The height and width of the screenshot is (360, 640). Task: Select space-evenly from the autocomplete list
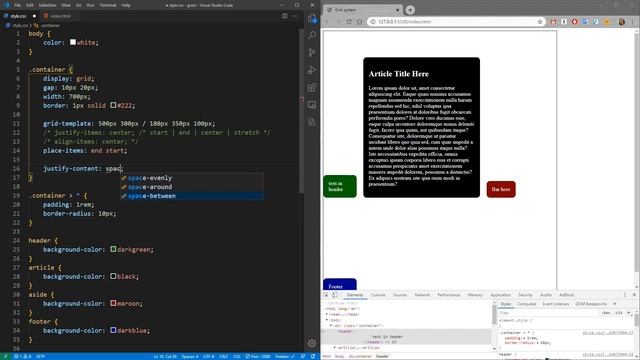(192, 178)
